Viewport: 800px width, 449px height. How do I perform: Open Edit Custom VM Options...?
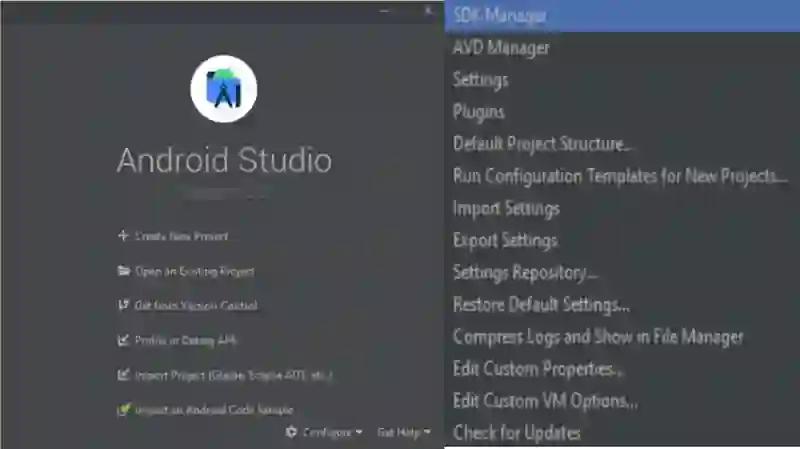[622, 402]
